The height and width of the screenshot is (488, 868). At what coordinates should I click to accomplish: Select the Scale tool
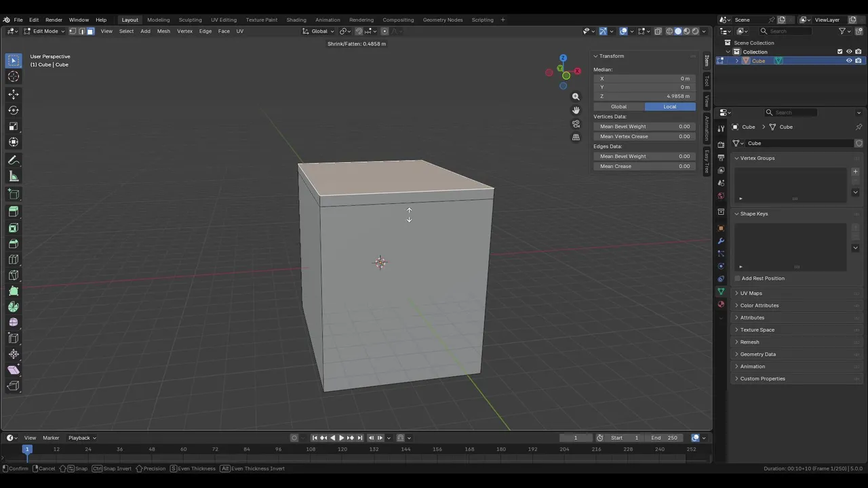[14, 126]
